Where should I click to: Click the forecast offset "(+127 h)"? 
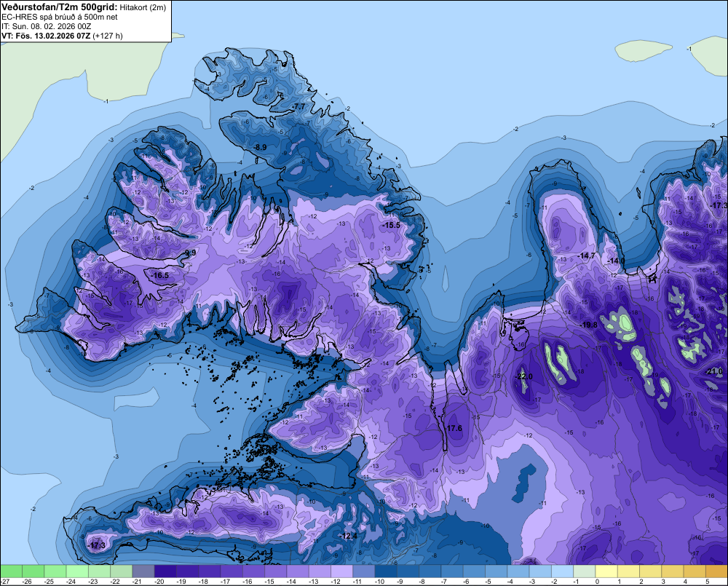tap(108, 36)
